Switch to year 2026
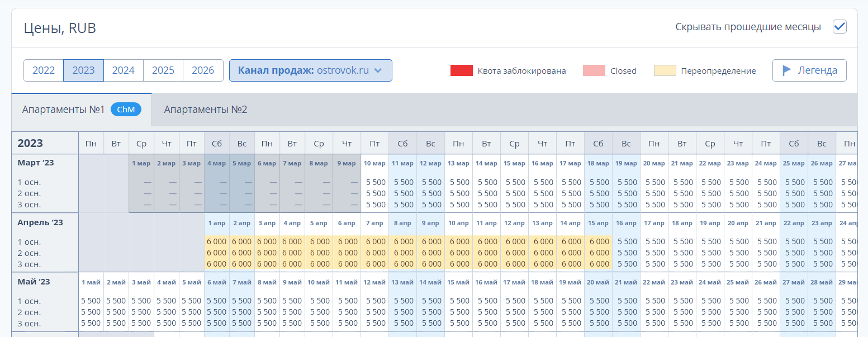 click(203, 70)
